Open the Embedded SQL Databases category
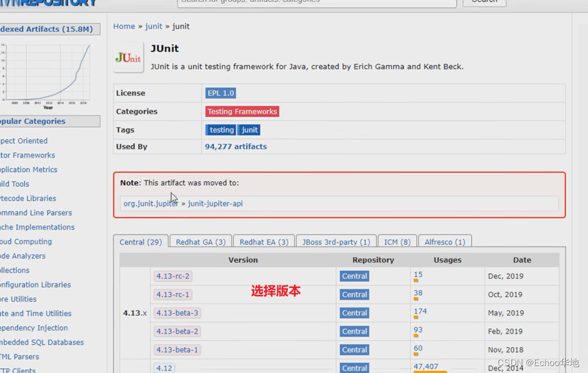588x373 pixels. pyautogui.click(x=41, y=342)
